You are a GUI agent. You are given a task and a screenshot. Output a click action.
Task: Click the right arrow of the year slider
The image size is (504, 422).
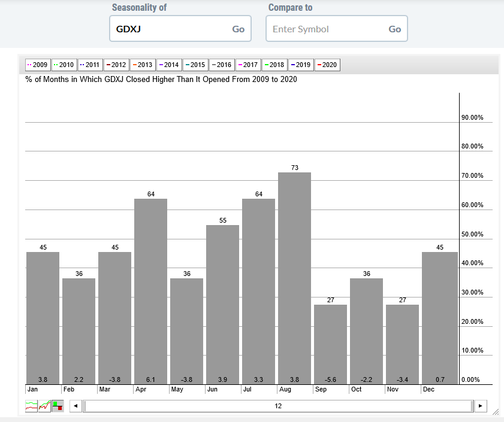point(481,406)
